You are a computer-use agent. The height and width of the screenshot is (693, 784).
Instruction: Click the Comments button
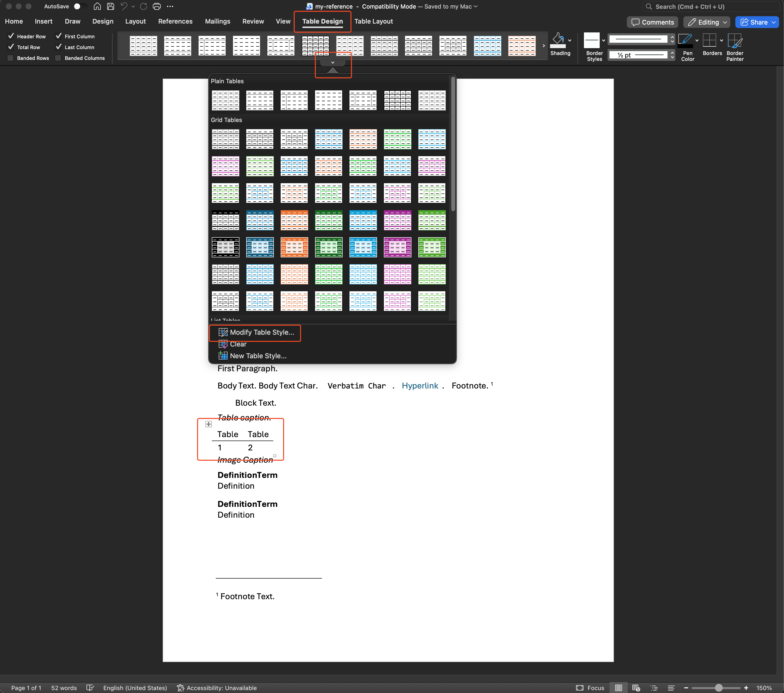point(652,22)
